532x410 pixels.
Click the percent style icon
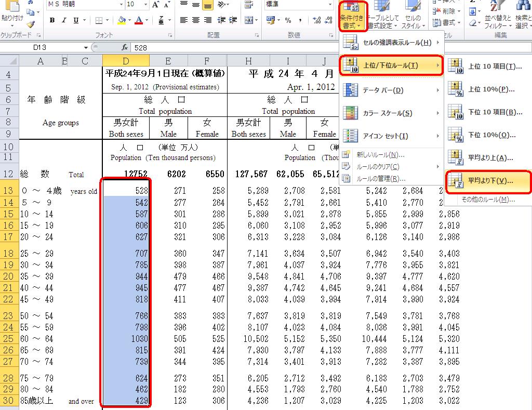click(287, 20)
